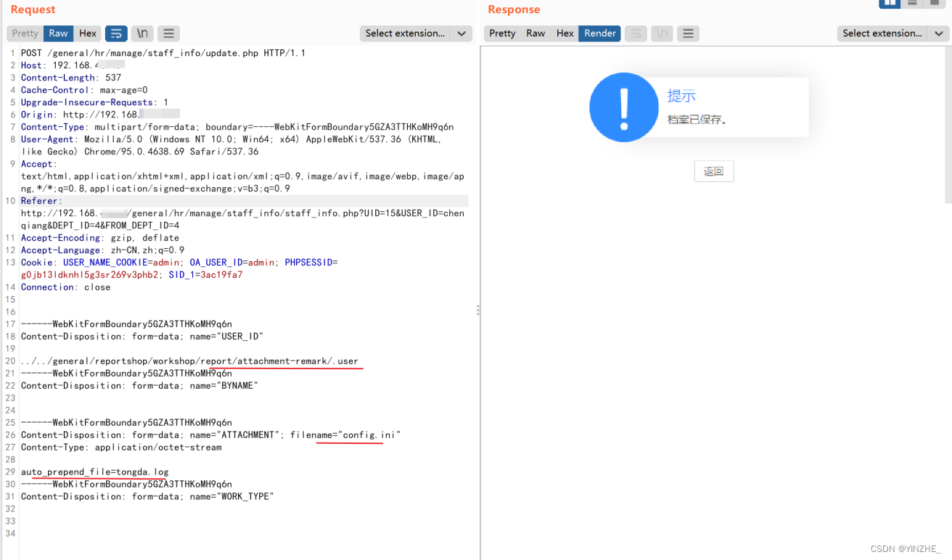
Task: Click the Host header line
Action: (73, 65)
